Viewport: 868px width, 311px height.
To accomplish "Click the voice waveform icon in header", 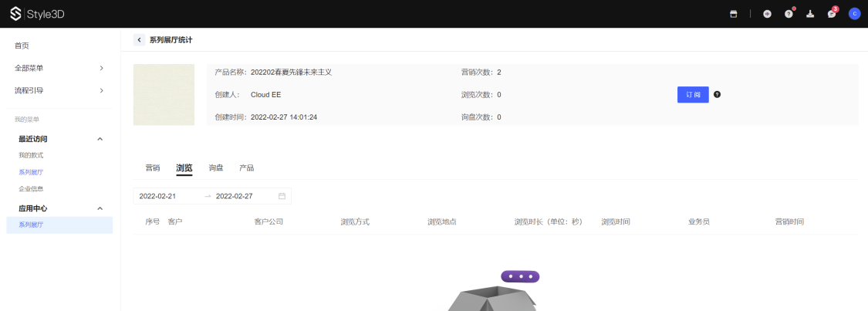I will coord(767,14).
